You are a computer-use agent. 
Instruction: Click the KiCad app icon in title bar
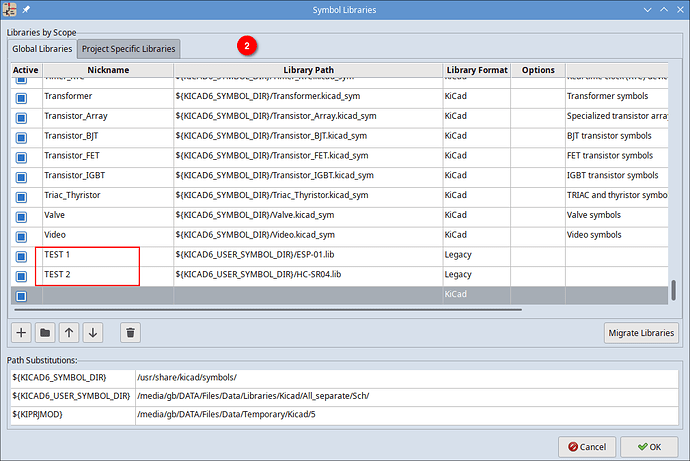tap(9, 9)
